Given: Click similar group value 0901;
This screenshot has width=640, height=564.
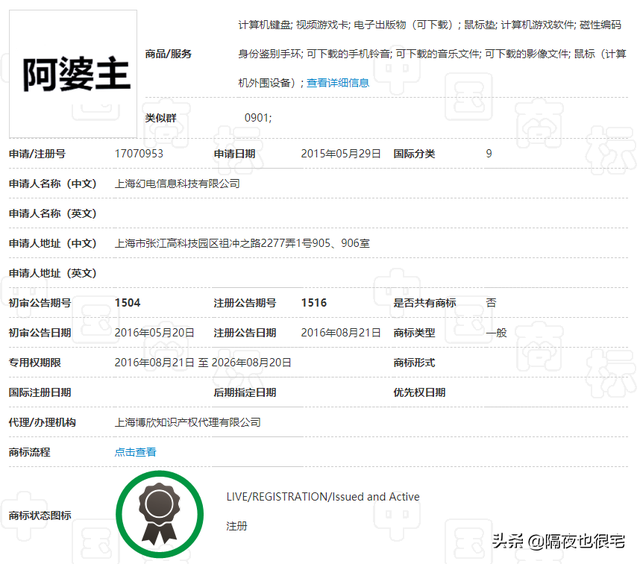Looking at the screenshot, I should 258,118.
